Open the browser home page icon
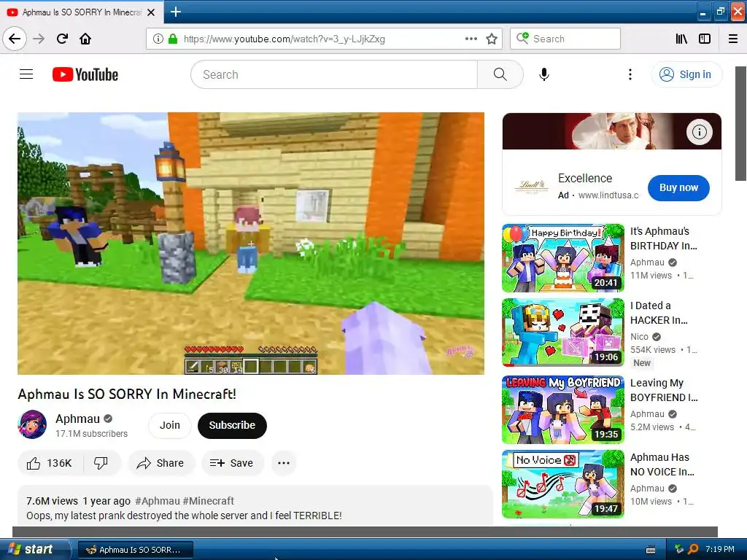 (85, 39)
